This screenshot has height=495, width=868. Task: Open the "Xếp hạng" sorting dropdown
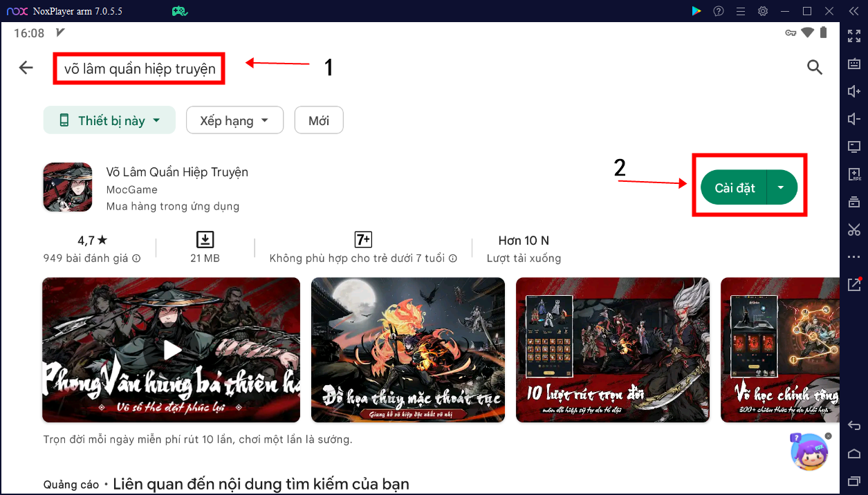[x=234, y=120]
